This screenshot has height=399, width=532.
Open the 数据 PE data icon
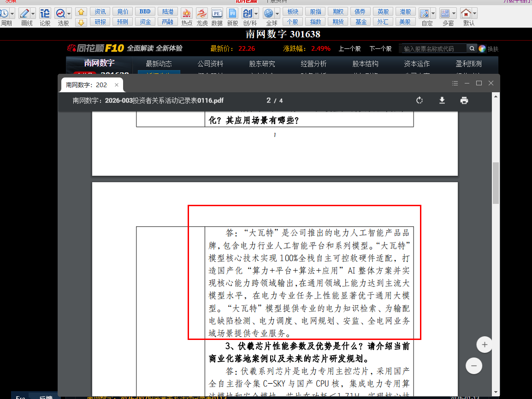217,13
